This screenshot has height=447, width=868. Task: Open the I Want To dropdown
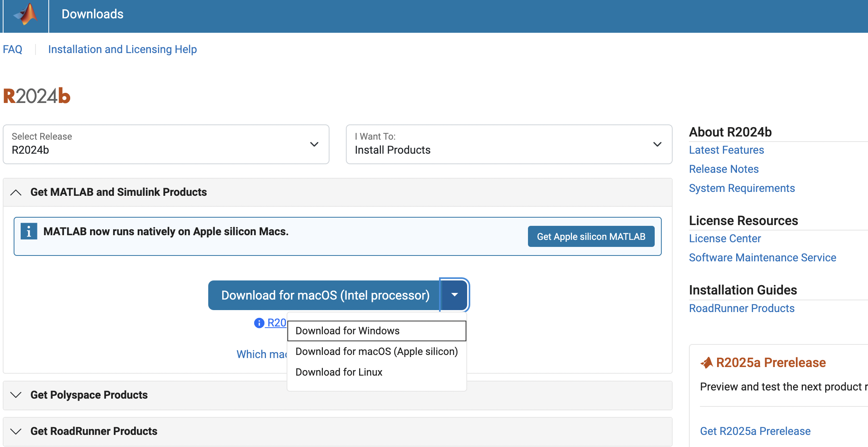pos(508,144)
